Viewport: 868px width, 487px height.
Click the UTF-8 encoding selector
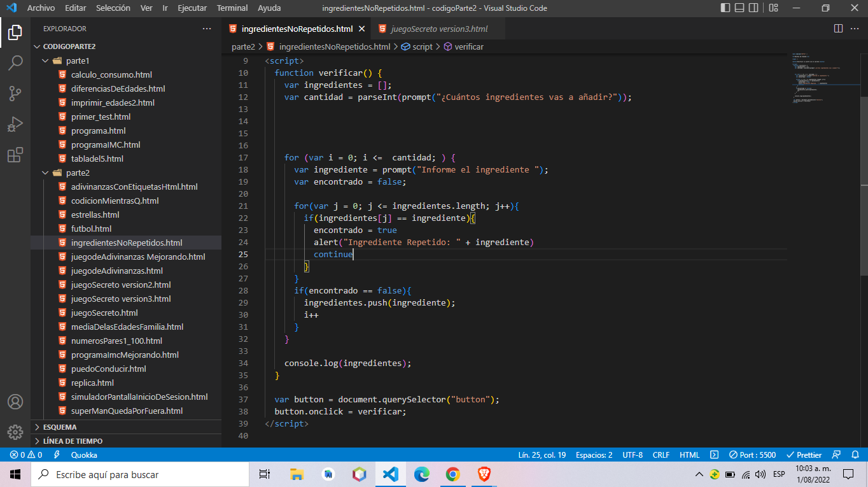click(633, 455)
